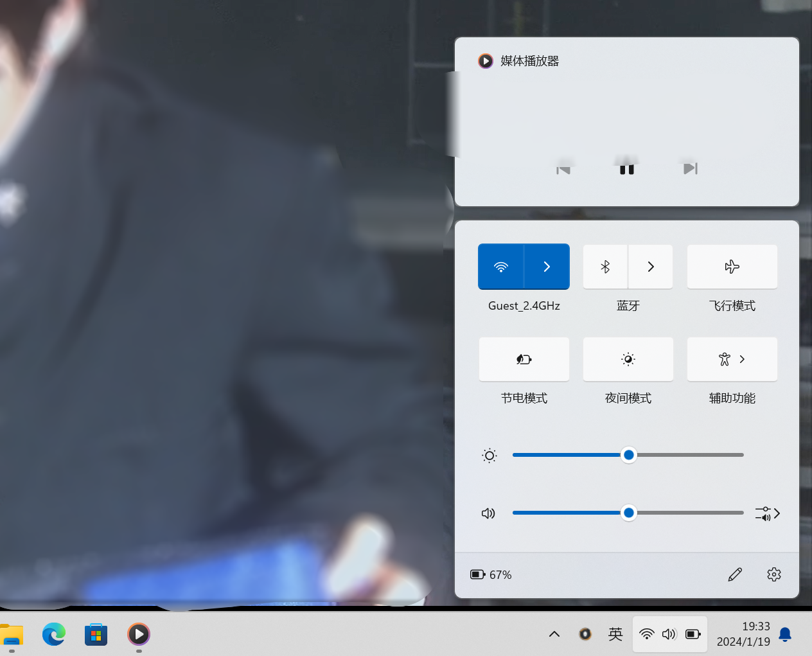Open Microsoft Edge from the taskbar

tap(54, 635)
